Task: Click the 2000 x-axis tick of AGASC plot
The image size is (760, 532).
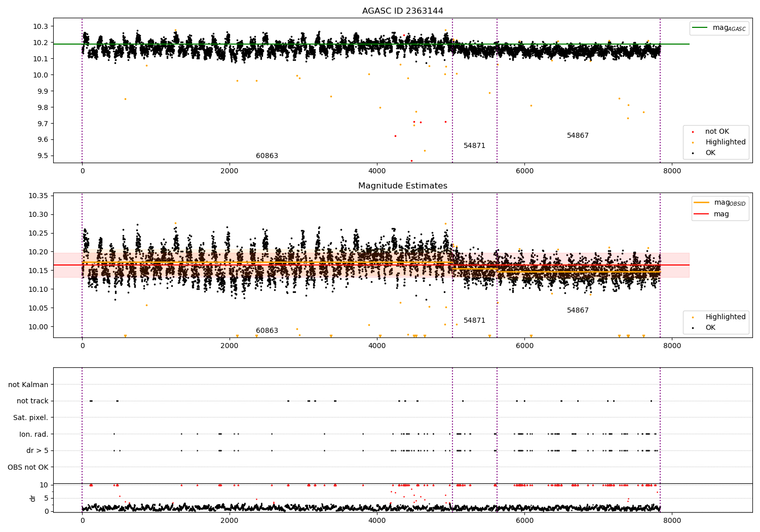Action: click(230, 171)
